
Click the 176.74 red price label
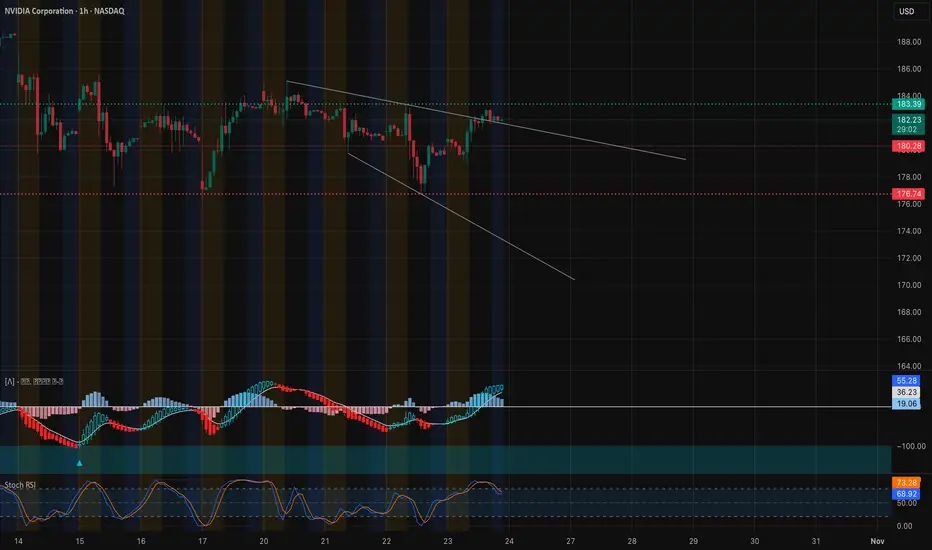point(908,194)
